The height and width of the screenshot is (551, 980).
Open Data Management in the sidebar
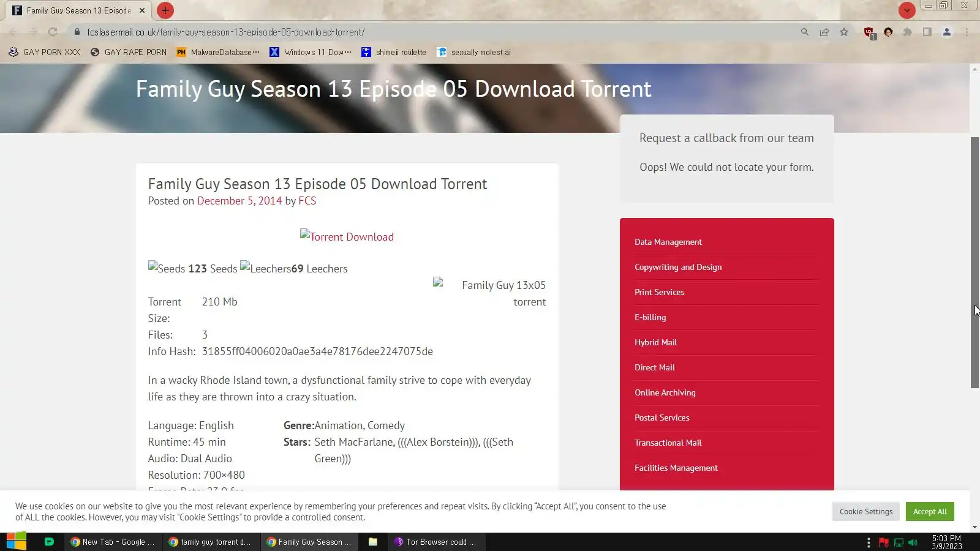[668, 242]
